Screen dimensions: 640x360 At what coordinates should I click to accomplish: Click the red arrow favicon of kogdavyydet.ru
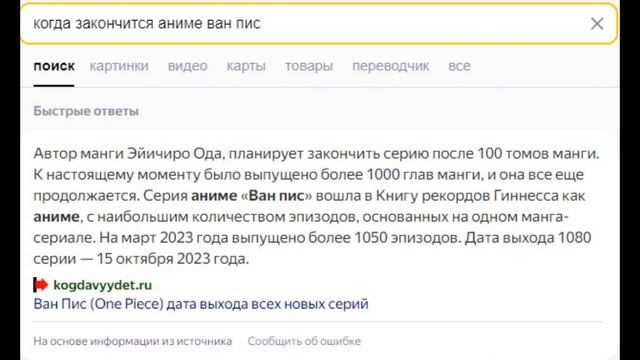[x=40, y=285]
